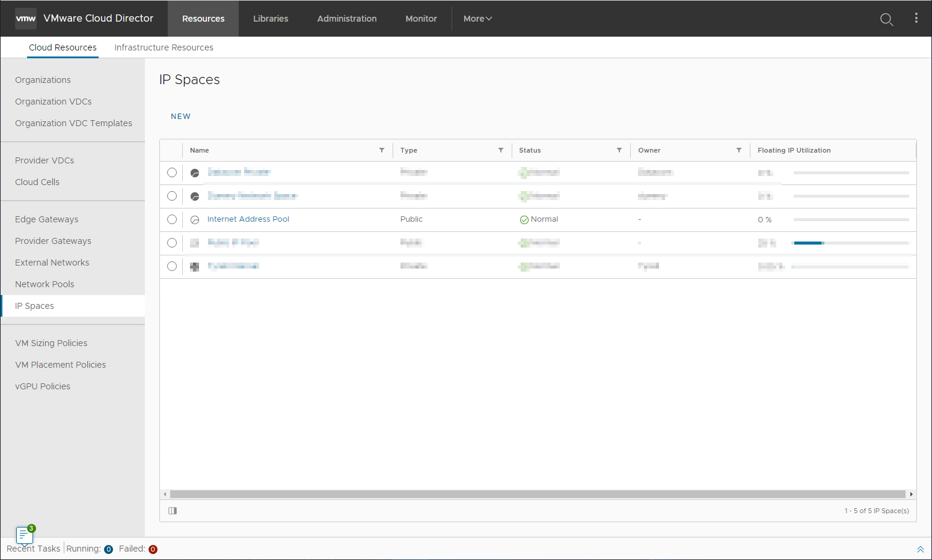Open Internet Address Pool link
This screenshot has height=560, width=932.
pyautogui.click(x=248, y=219)
